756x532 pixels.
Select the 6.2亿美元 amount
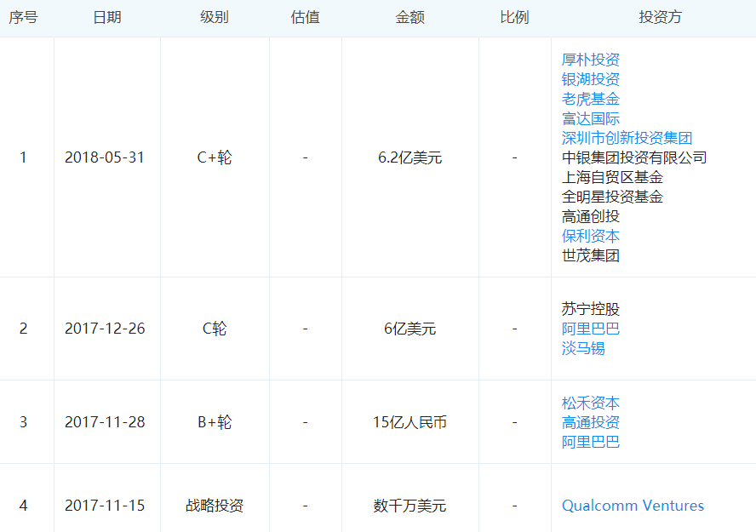409,157
